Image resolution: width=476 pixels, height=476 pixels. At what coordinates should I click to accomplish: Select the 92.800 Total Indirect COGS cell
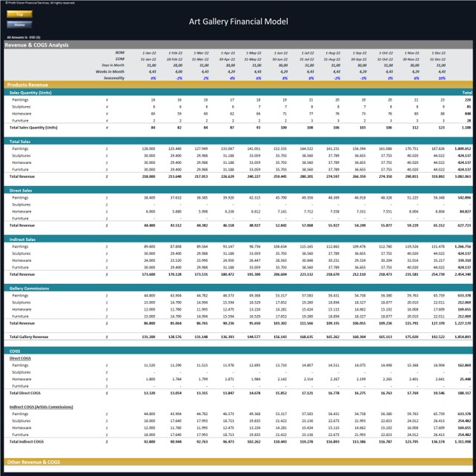tap(149, 442)
